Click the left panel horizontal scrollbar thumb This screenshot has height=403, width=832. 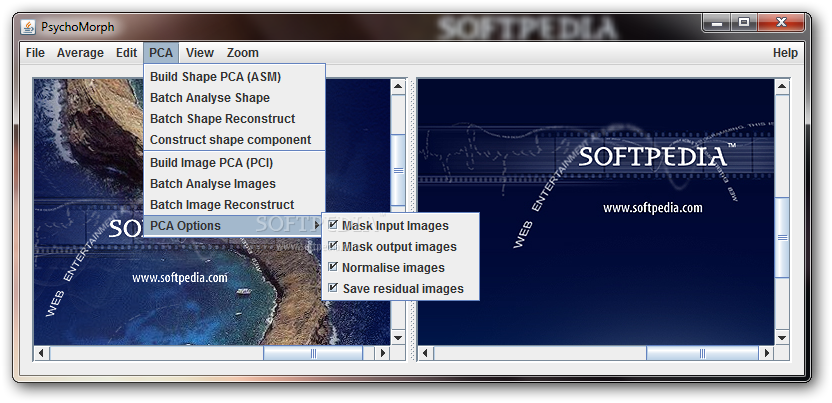pyautogui.click(x=313, y=353)
